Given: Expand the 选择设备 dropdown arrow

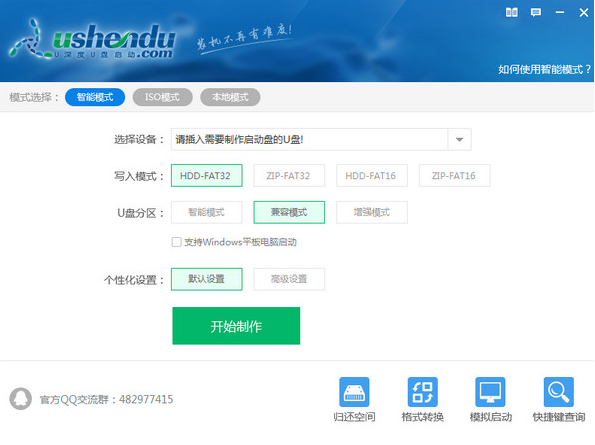Looking at the screenshot, I should click(460, 140).
